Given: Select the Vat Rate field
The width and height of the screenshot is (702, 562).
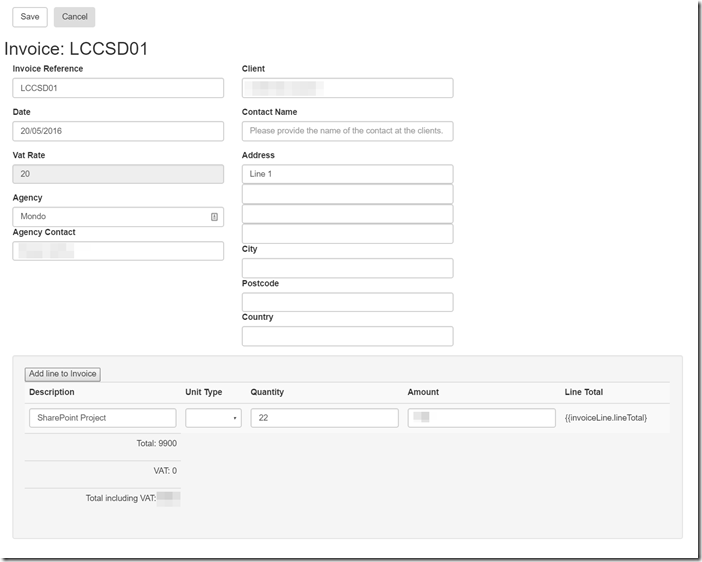Looking at the screenshot, I should coord(118,174).
